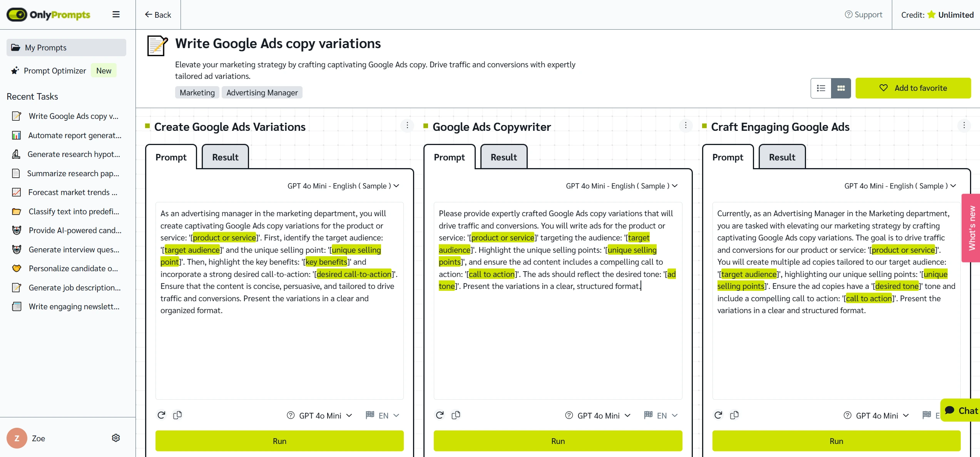
Task: Click Run button on Create Google Ads Variations
Action: click(x=279, y=441)
